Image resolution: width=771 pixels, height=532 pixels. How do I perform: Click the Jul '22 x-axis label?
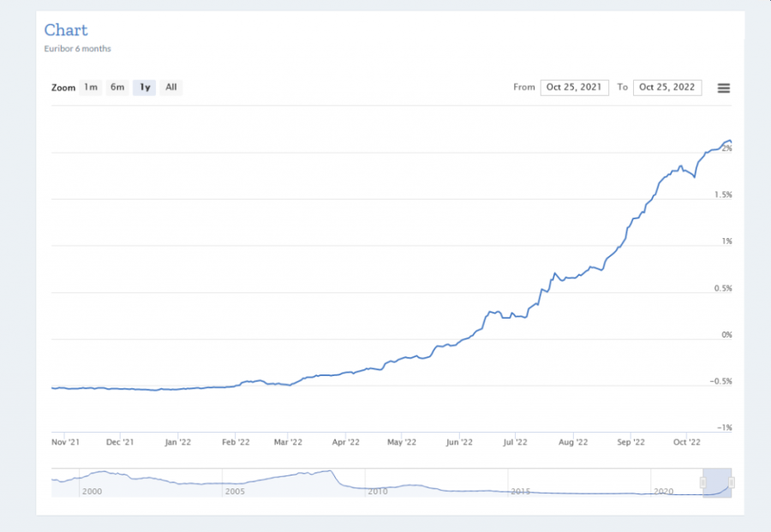point(515,443)
